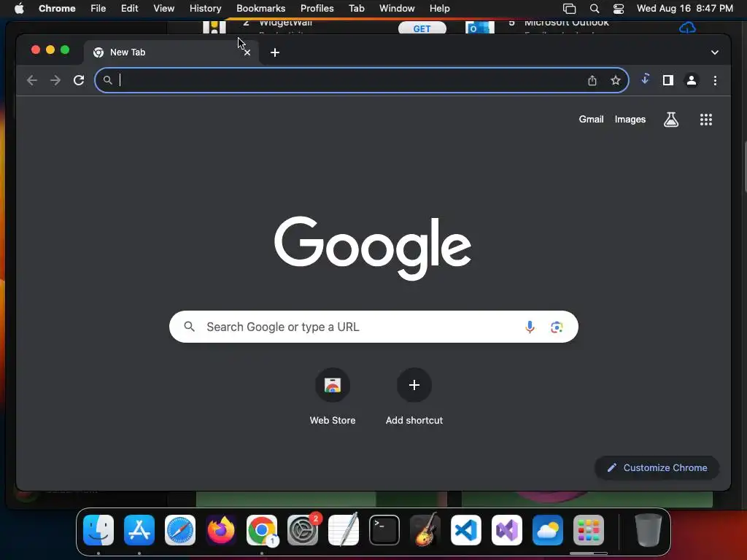Click the Google logo

click(x=373, y=248)
